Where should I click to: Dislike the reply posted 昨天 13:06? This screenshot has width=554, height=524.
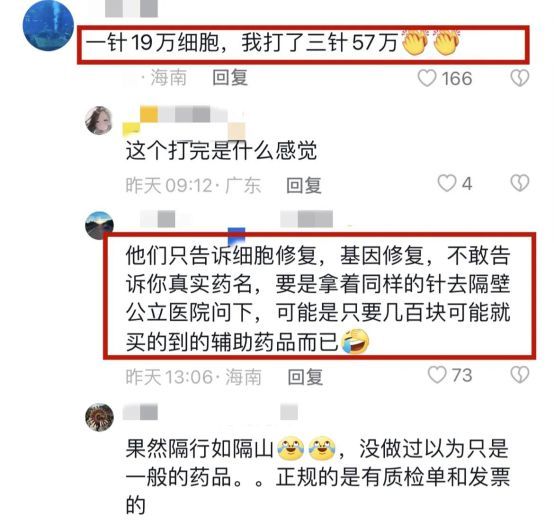(x=520, y=375)
